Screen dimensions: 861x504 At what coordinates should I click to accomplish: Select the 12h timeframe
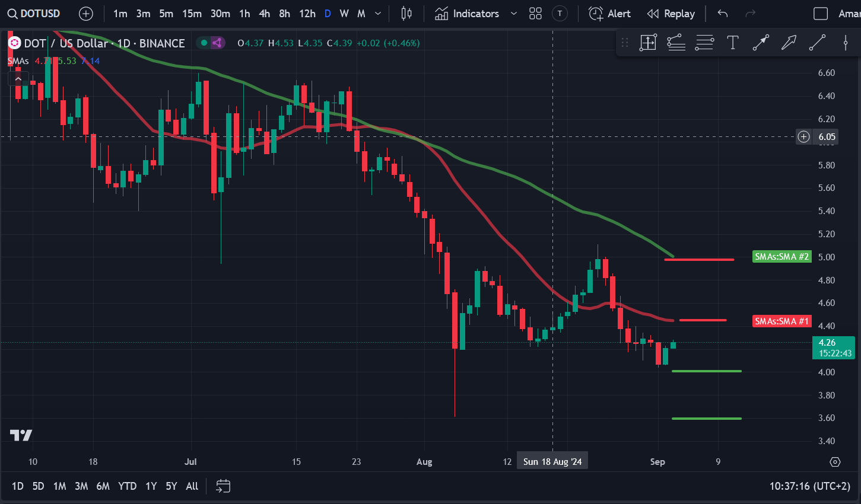click(307, 14)
